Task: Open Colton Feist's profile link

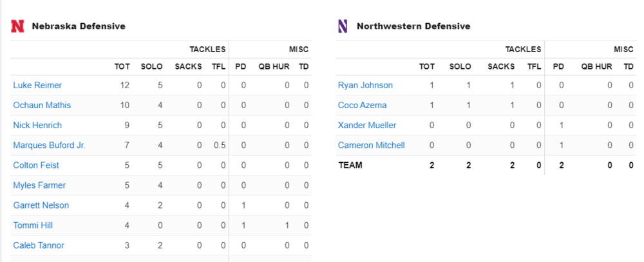Action: pos(36,165)
